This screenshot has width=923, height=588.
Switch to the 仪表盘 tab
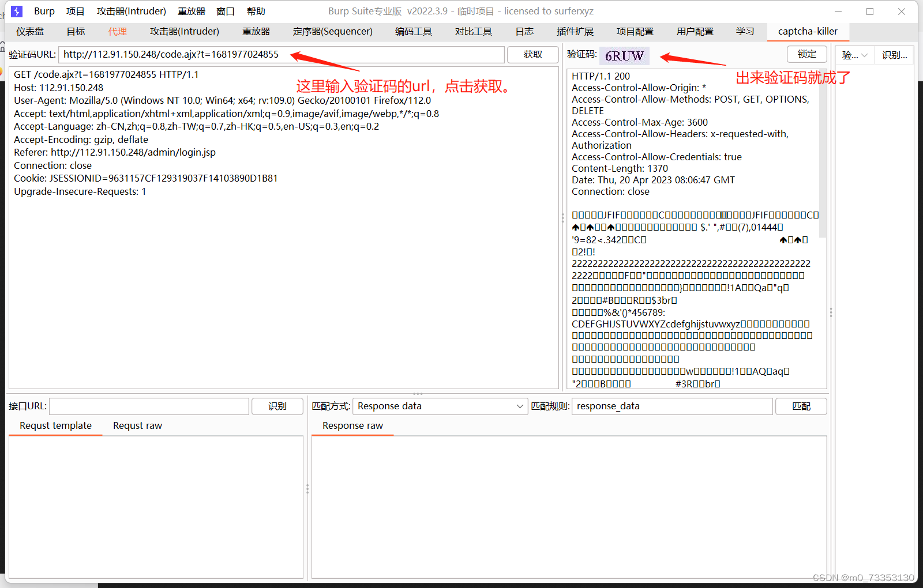click(30, 31)
